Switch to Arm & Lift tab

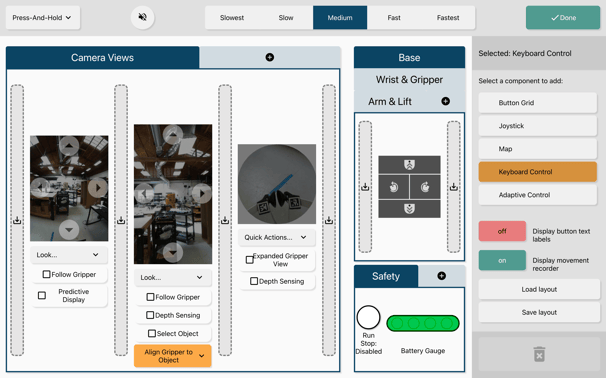[390, 101]
